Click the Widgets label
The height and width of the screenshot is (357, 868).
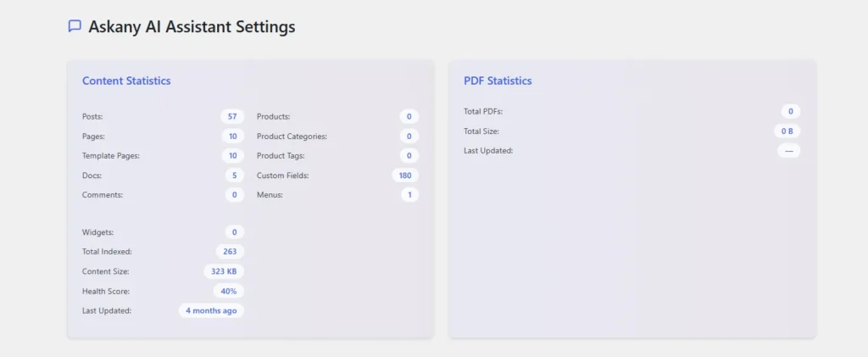coord(98,232)
